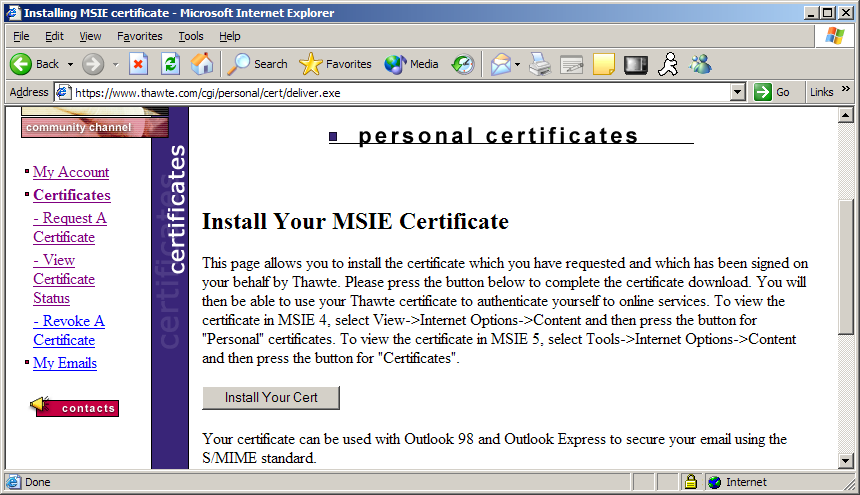Expand the address bar URL dropdown
Image resolution: width=860 pixels, height=495 pixels.
click(x=738, y=92)
